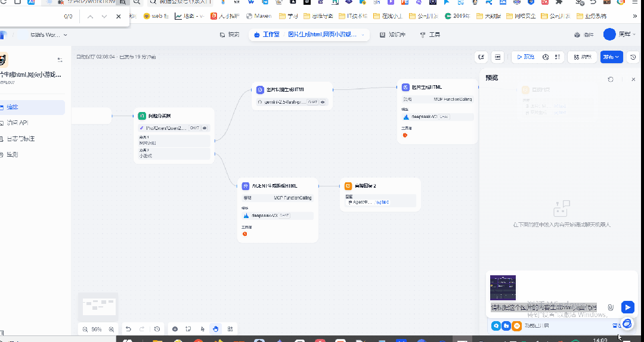The image size is (644, 342).
Task: Zoom out the workflow canvas
Action: click(85, 329)
